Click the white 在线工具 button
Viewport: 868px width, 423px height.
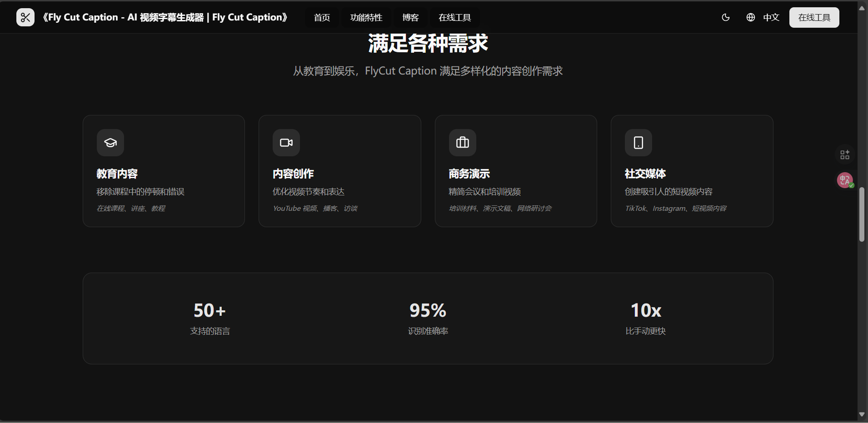[814, 17]
